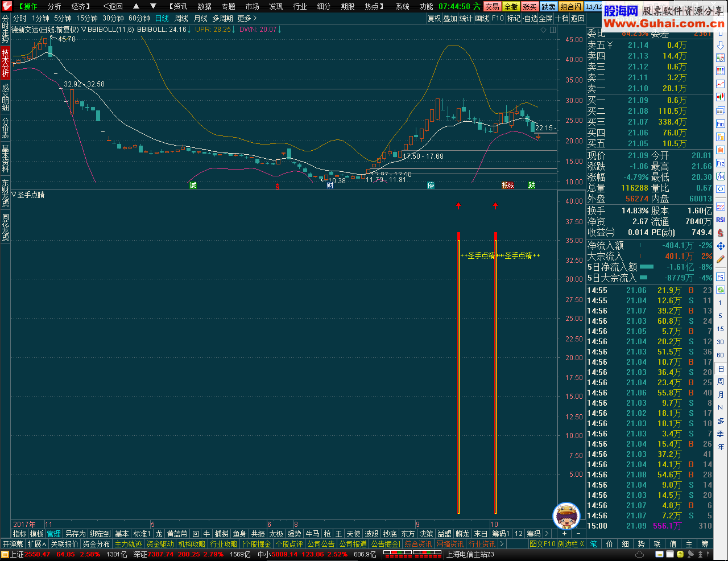Click the down-arrow icon in right toolbar
The image size is (728, 561).
click(x=721, y=45)
